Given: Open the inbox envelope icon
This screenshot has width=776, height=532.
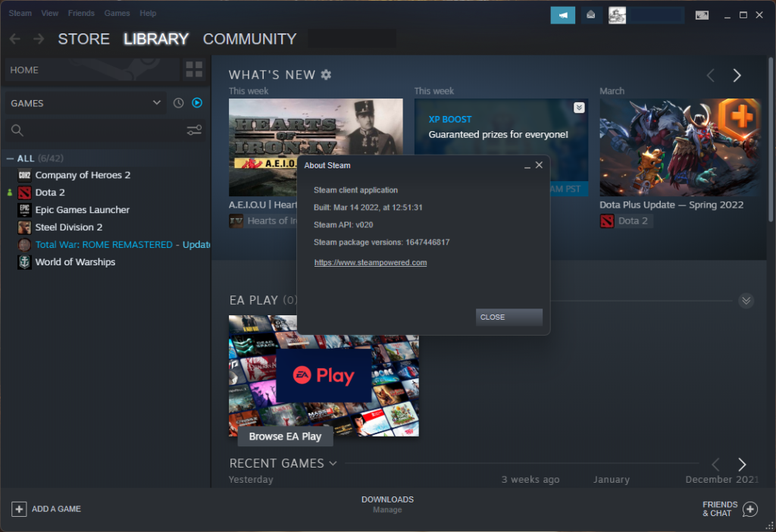Looking at the screenshot, I should point(591,15).
